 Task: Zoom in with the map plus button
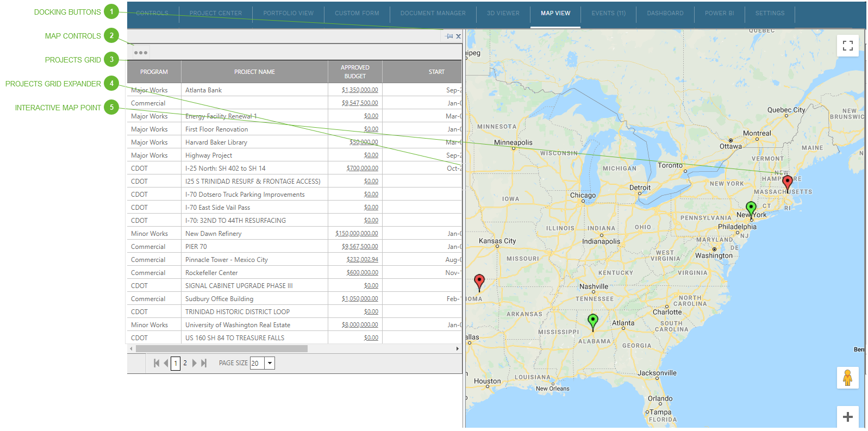pos(847,417)
